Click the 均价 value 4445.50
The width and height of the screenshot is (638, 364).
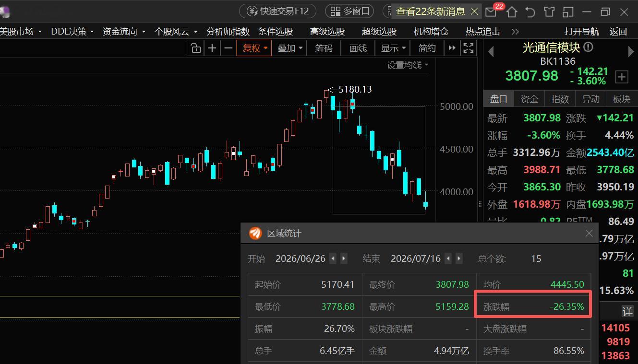[x=567, y=284]
